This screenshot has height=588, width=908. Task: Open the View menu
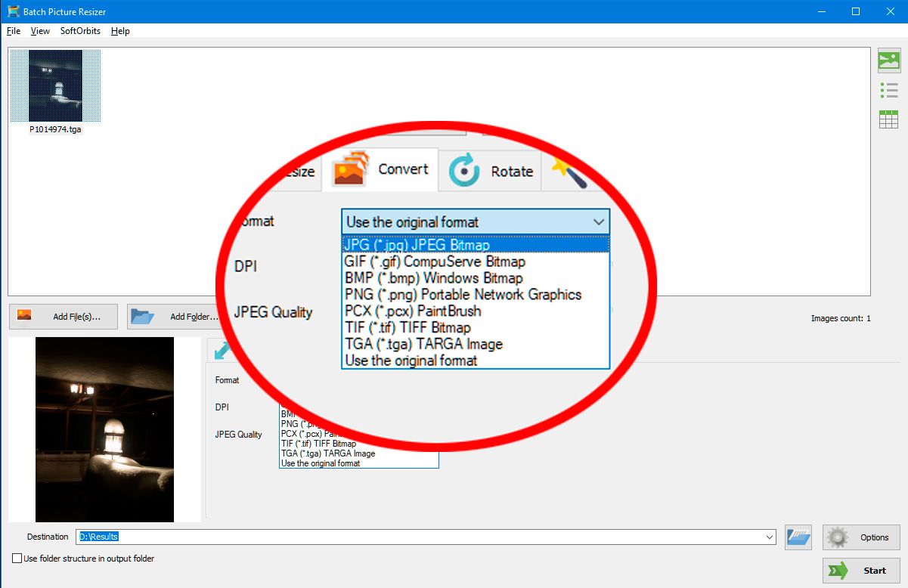pos(40,31)
